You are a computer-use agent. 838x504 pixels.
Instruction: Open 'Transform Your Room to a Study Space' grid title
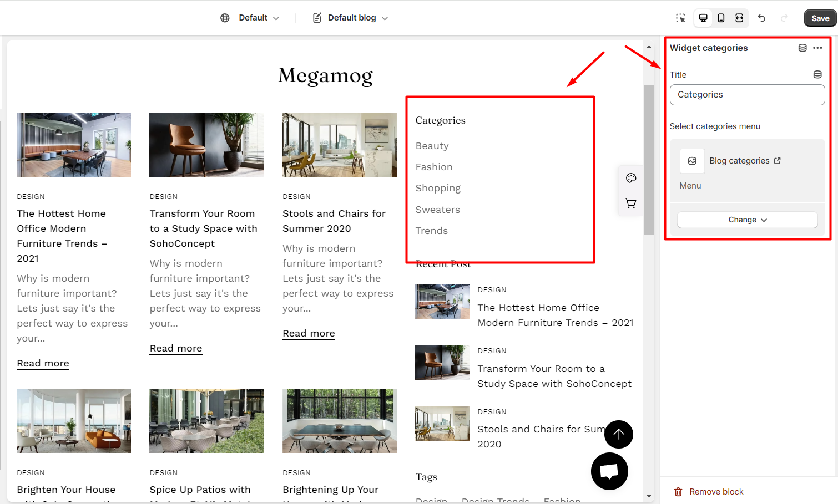pos(204,228)
